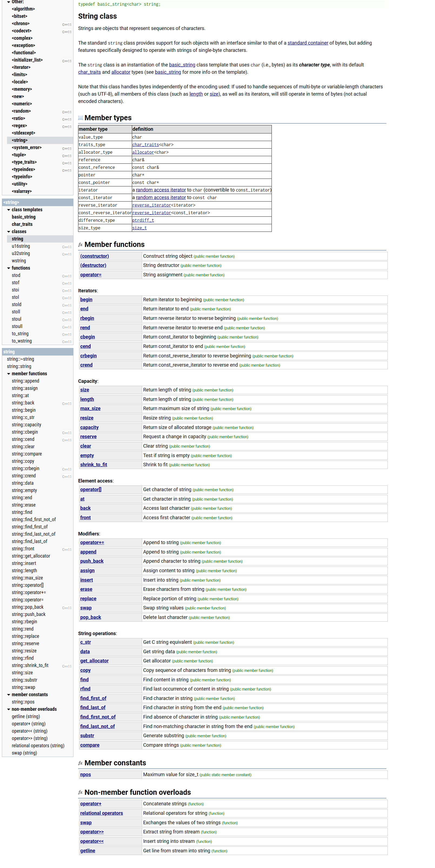Viewport: 435px width, 868px height.
Task: Open relational operators (string) sidebar entry
Action: pos(38,746)
